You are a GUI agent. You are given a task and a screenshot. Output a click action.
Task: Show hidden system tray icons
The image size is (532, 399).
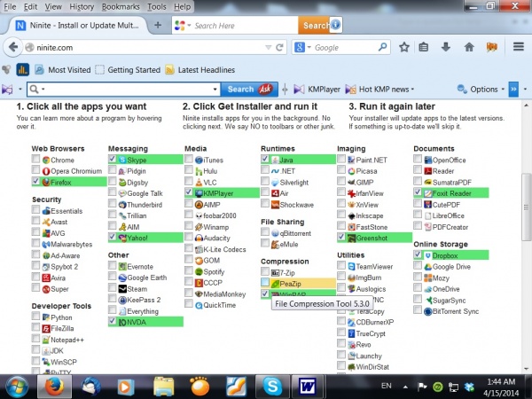point(405,387)
